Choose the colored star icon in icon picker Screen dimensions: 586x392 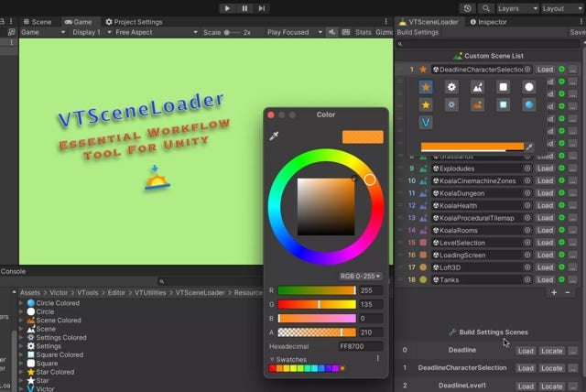pyautogui.click(x=425, y=87)
